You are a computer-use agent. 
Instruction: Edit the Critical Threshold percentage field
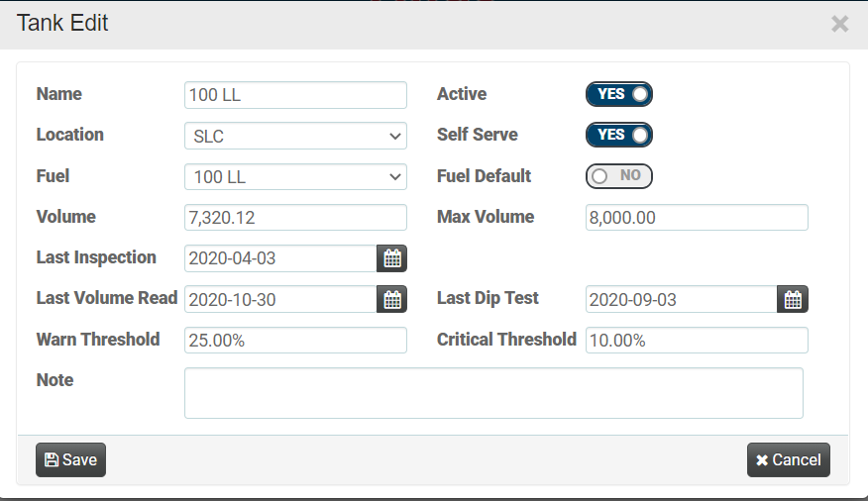tap(697, 341)
